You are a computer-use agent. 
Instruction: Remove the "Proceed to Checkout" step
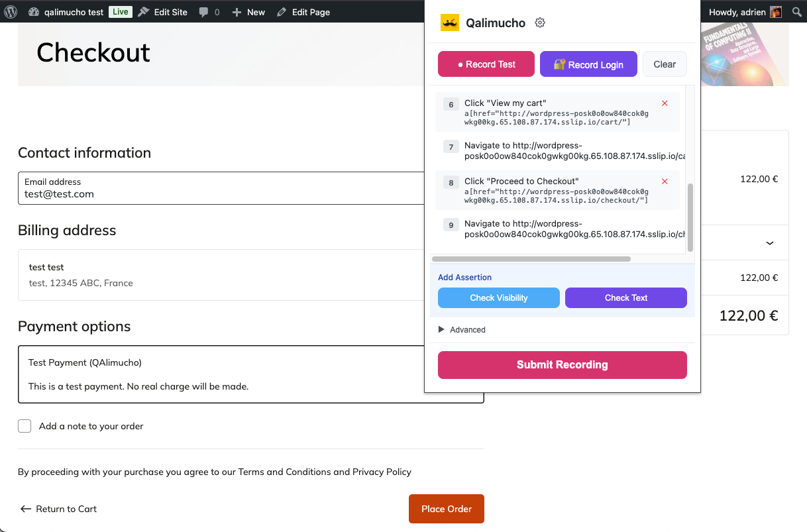click(x=665, y=180)
